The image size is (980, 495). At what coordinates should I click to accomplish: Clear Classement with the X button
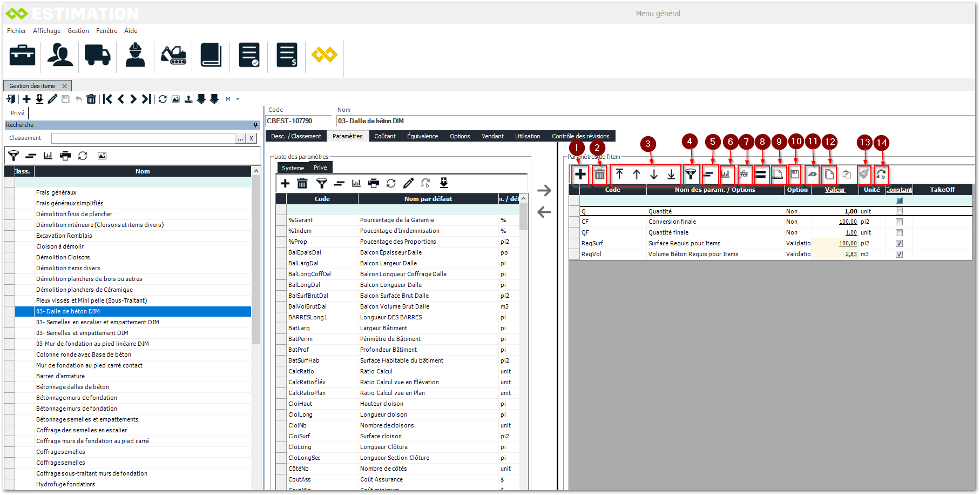tap(251, 138)
